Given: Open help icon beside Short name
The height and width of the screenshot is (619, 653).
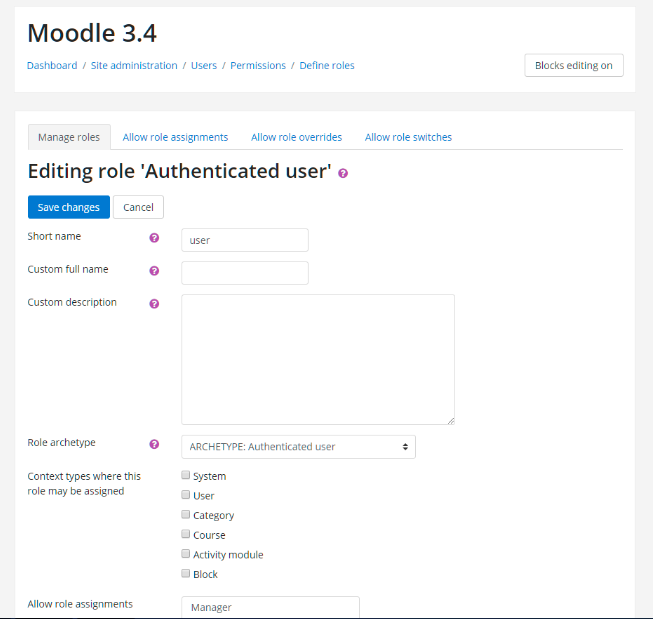Looking at the screenshot, I should click(x=154, y=238).
